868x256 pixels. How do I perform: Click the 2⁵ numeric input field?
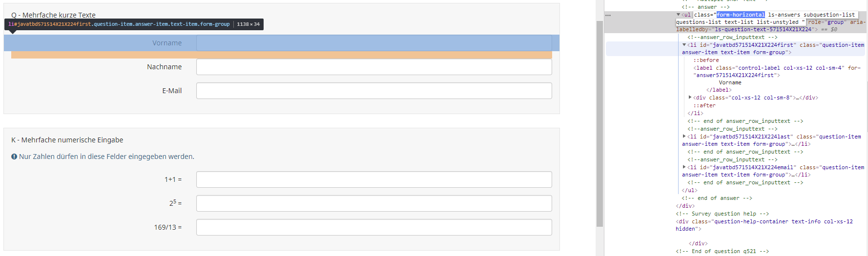pyautogui.click(x=374, y=203)
